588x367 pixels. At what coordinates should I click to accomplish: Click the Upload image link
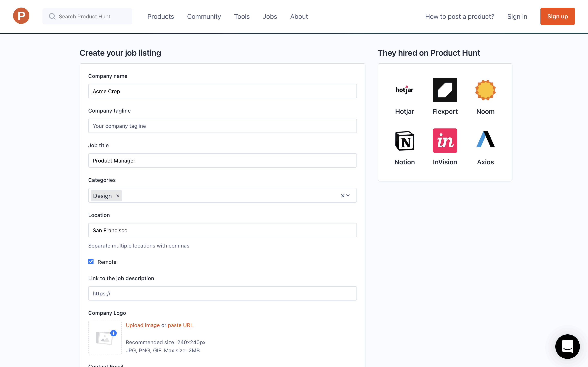(x=143, y=325)
